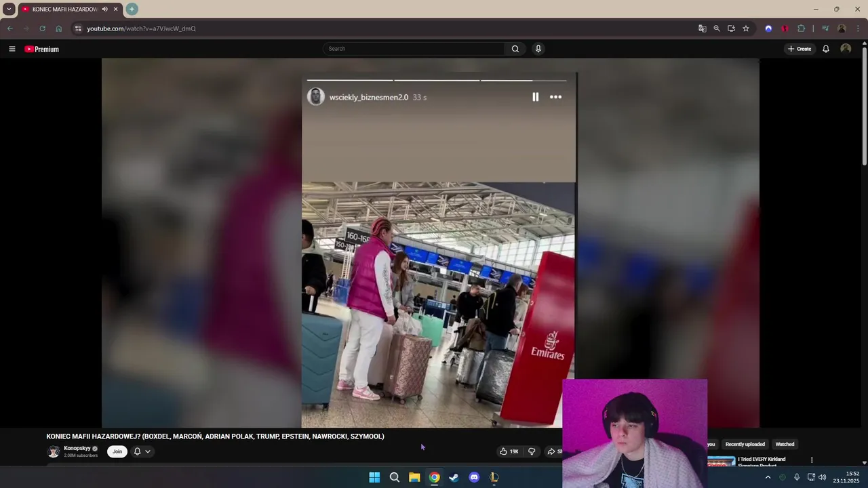Dislike the video with thumbs down
This screenshot has height=488, width=868.
click(x=532, y=451)
